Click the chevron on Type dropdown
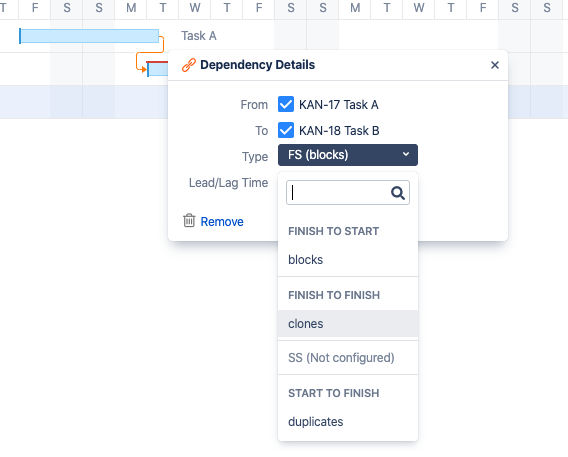568x457 pixels. [406, 154]
